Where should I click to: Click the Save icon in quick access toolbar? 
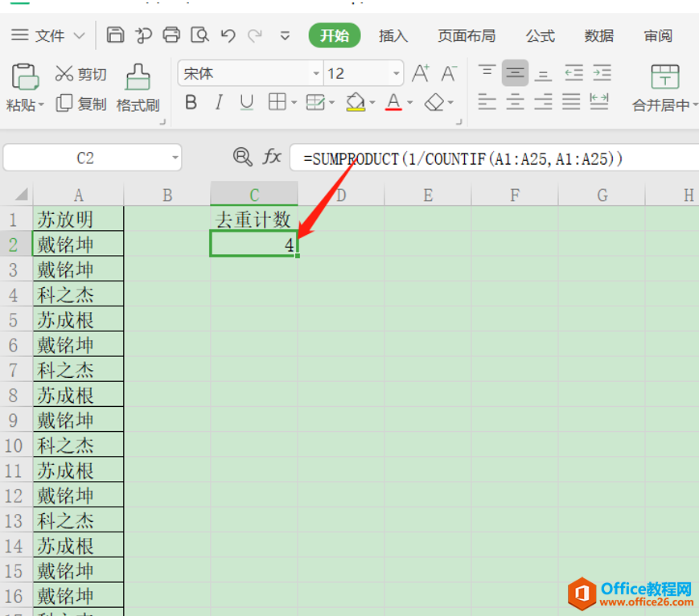pyautogui.click(x=116, y=35)
